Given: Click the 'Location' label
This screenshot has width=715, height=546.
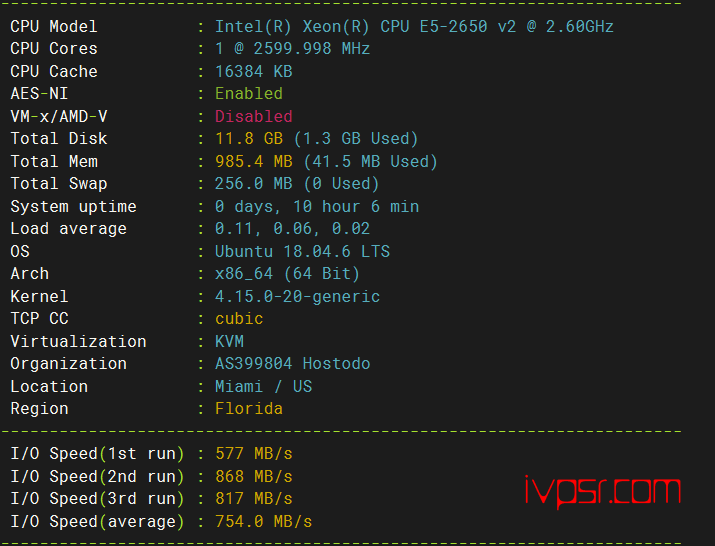Looking at the screenshot, I should click(x=49, y=386).
